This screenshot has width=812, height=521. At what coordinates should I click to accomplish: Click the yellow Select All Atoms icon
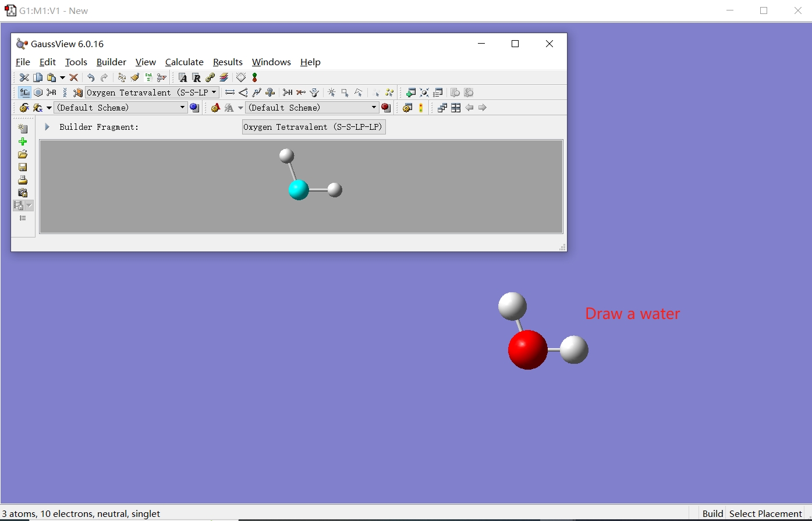[389, 93]
